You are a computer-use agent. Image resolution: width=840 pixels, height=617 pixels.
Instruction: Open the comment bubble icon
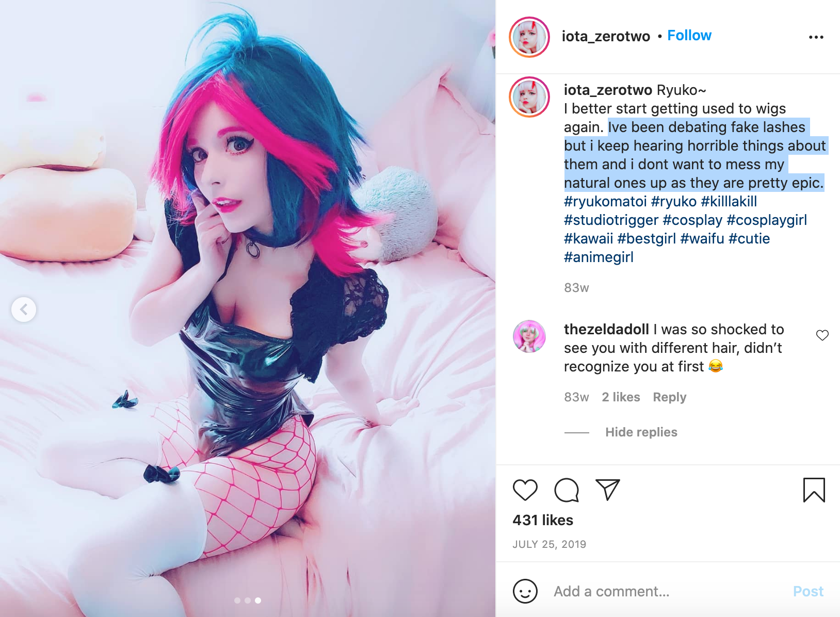click(567, 490)
